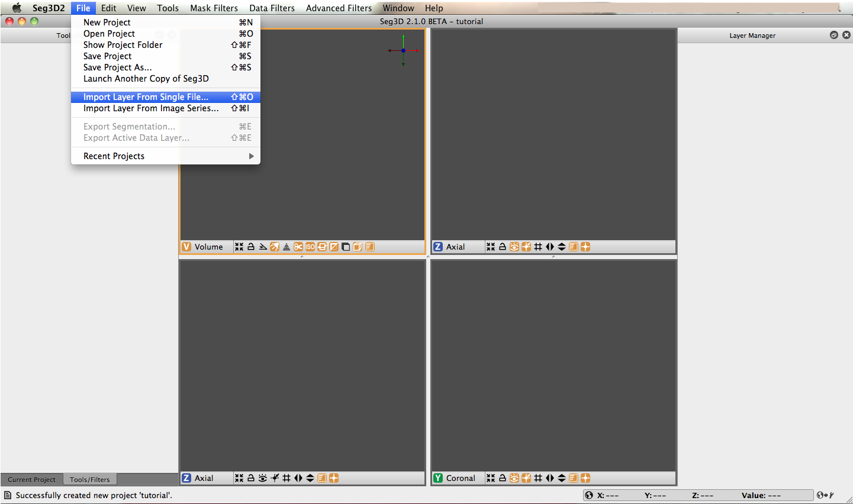Viewport: 853px width, 504px height.
Task: Toggle the slice eye in the Axial viewer beside Volume
Action: pos(514,247)
